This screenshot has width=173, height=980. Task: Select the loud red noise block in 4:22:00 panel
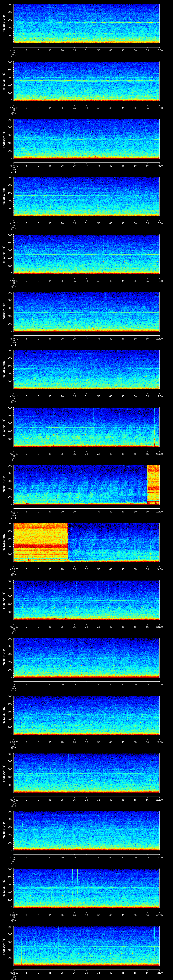click(x=153, y=484)
